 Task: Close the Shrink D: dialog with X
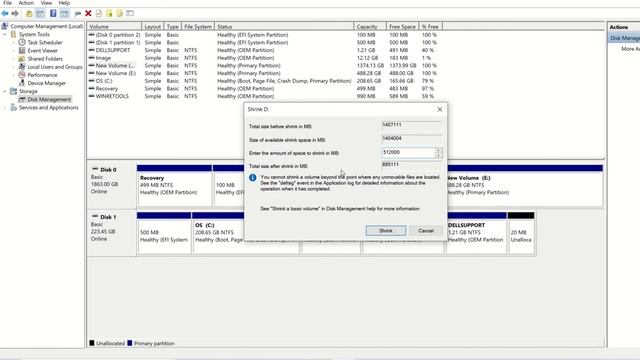(x=440, y=109)
